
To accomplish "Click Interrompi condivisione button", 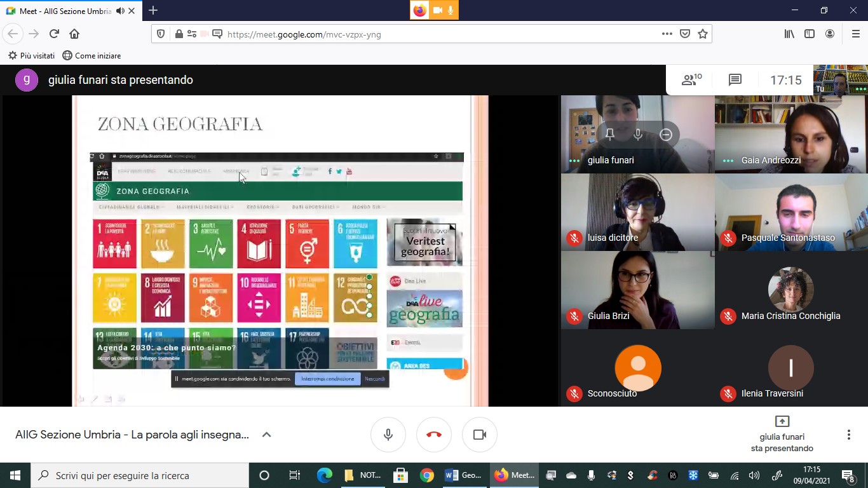I will (328, 379).
